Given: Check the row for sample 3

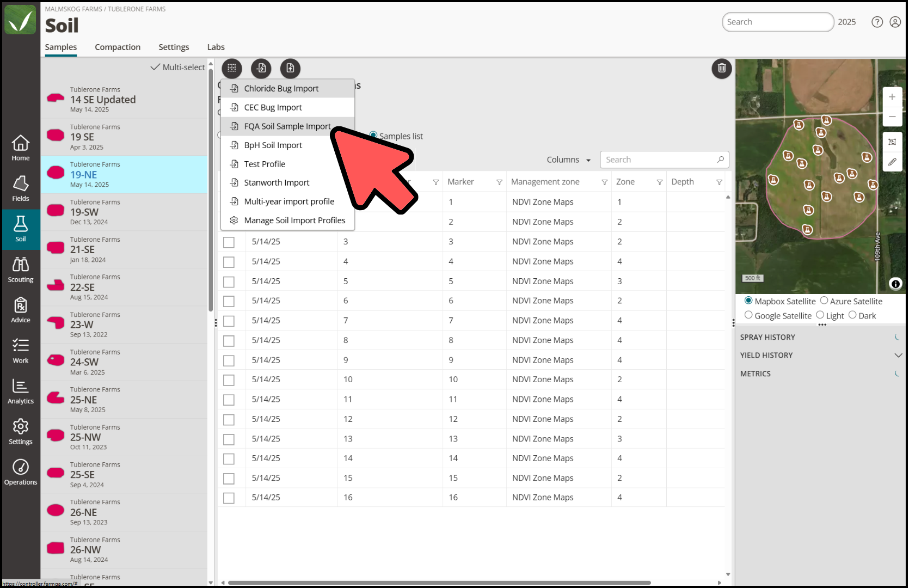Looking at the screenshot, I should [x=229, y=242].
